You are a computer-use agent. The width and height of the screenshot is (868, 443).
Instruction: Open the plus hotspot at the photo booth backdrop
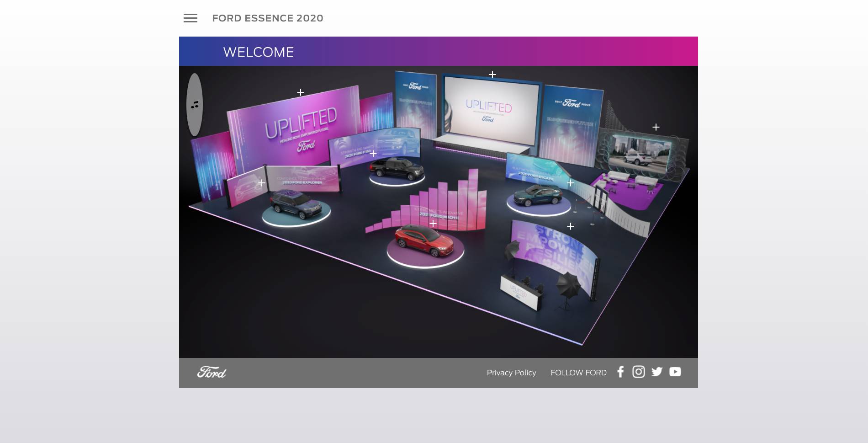(x=571, y=226)
